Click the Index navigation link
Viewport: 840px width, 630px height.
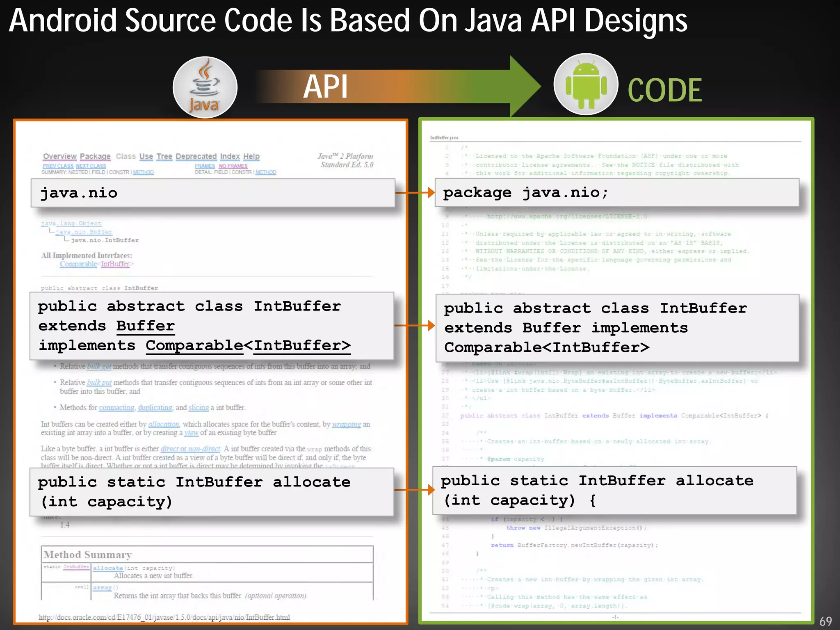pyautogui.click(x=230, y=156)
